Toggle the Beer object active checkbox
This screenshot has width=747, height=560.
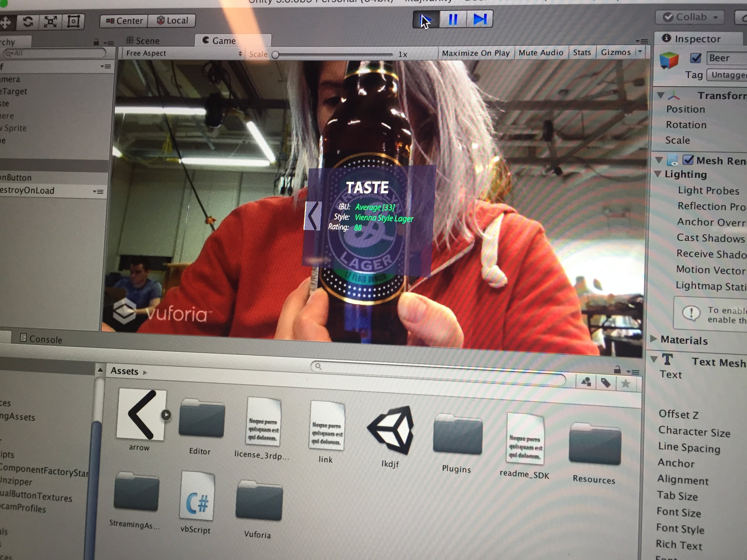(x=696, y=58)
